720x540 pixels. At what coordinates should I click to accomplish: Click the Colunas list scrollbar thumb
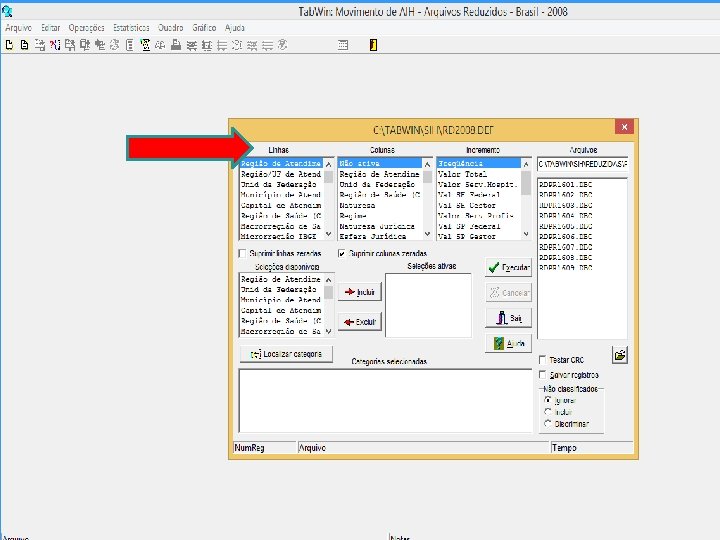pyautogui.click(x=428, y=177)
